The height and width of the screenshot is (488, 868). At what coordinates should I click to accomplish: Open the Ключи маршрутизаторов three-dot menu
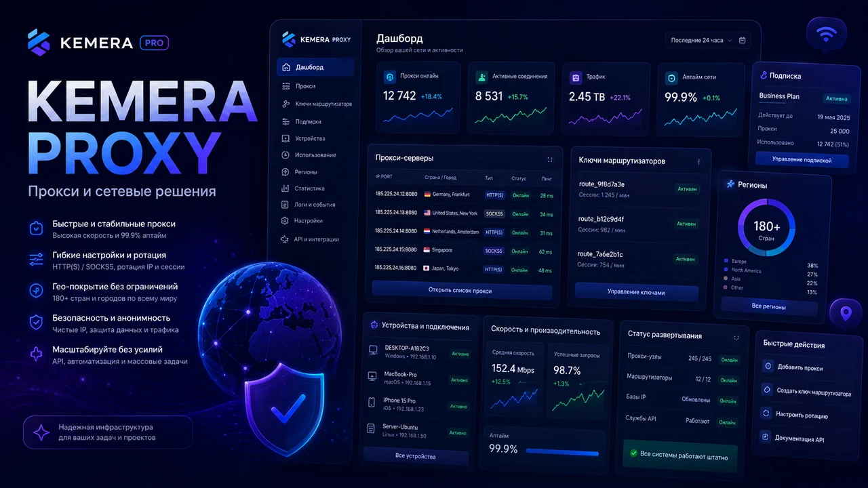[698, 162]
